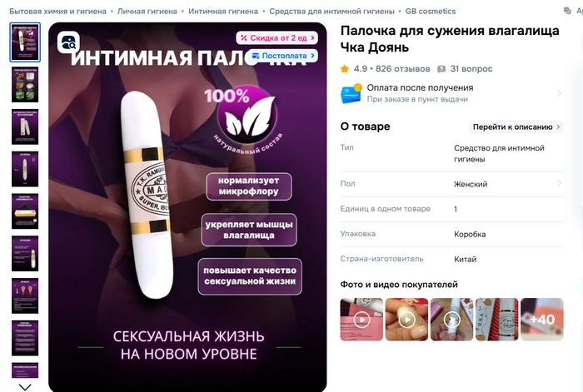Open GB cosmetics brand breadcrumb
This screenshot has width=583, height=392.
click(x=431, y=12)
